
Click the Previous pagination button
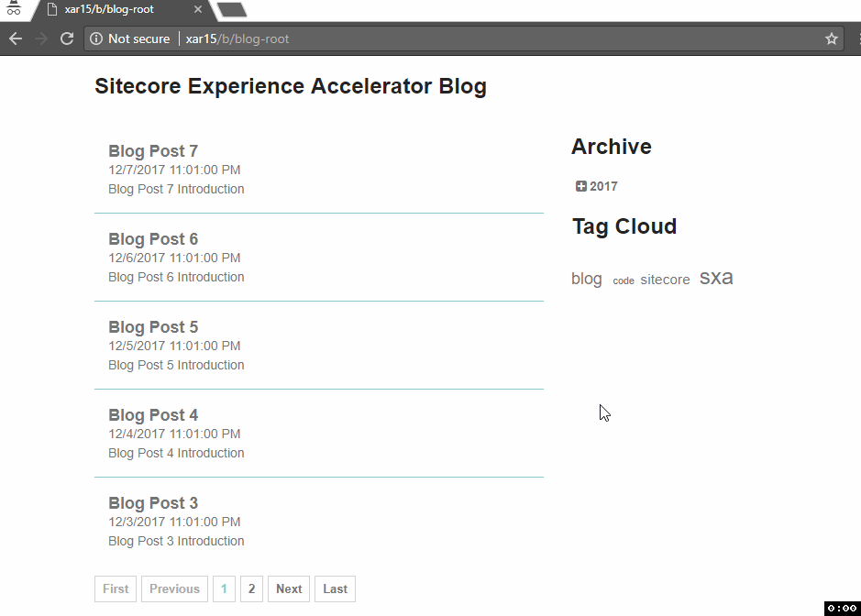(x=174, y=588)
